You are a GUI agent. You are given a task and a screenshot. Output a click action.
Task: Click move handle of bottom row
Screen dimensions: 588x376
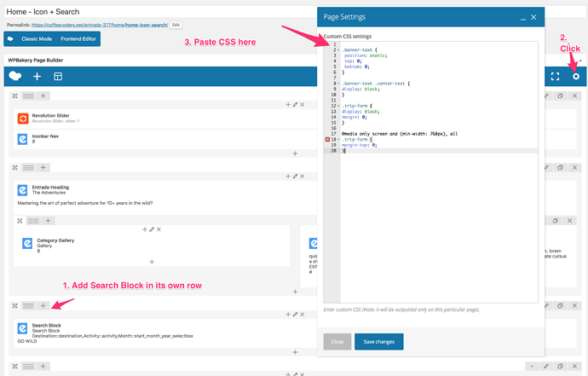click(x=15, y=367)
